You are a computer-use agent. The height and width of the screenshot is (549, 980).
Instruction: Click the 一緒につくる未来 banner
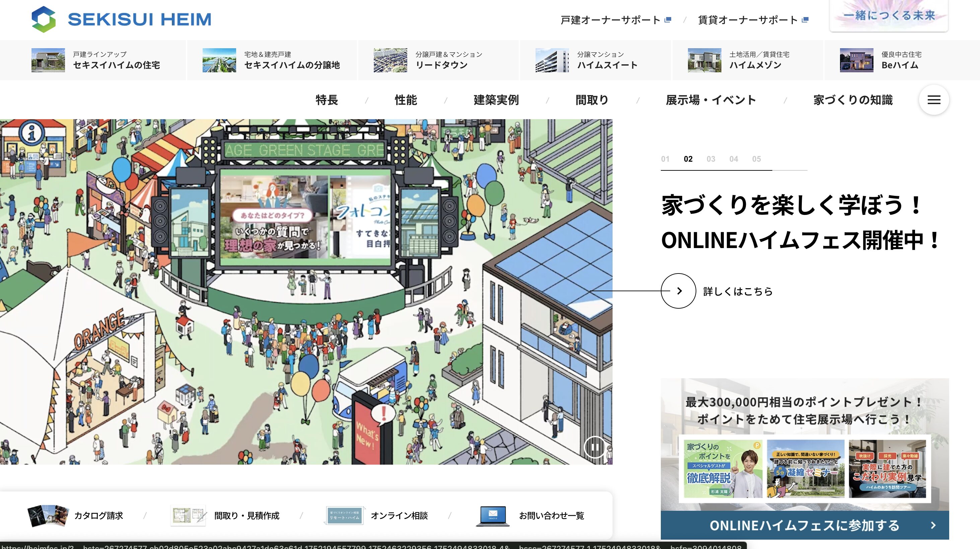(x=889, y=16)
